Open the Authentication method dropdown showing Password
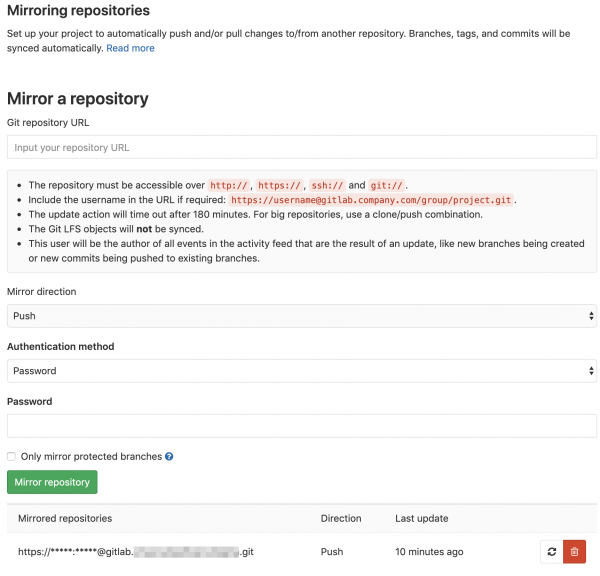 point(300,371)
